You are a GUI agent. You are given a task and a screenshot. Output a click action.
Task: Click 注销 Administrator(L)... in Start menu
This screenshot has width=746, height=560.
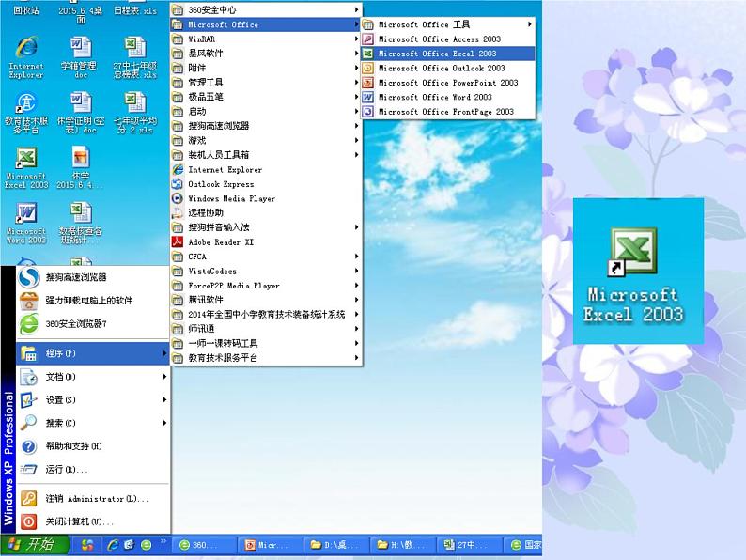(x=93, y=499)
